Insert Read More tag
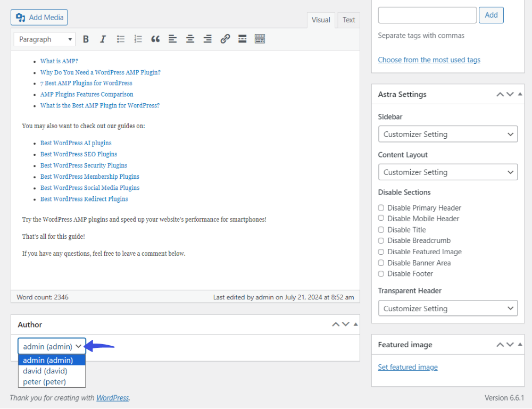The height and width of the screenshot is (409, 532). (x=242, y=39)
